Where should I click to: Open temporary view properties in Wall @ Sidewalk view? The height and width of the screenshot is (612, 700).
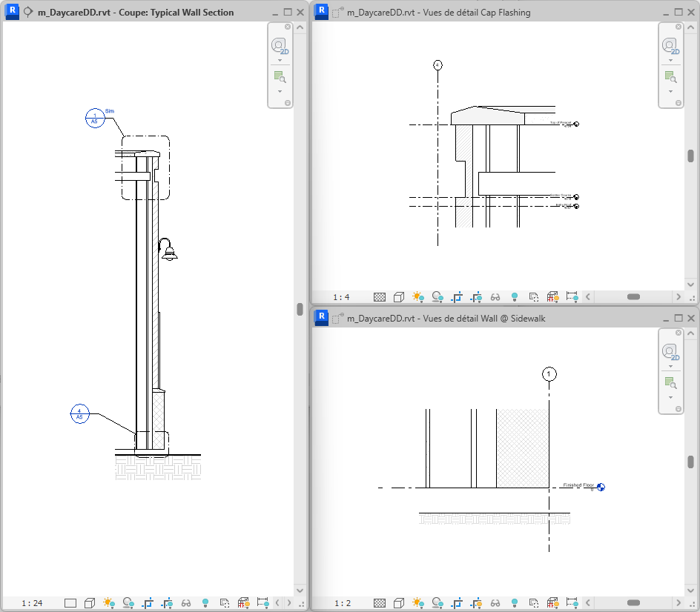click(533, 603)
